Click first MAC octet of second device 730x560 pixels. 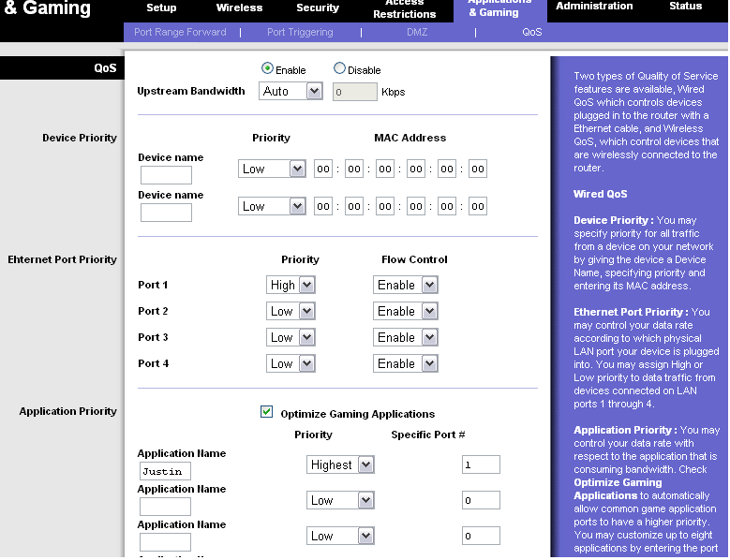point(323,206)
